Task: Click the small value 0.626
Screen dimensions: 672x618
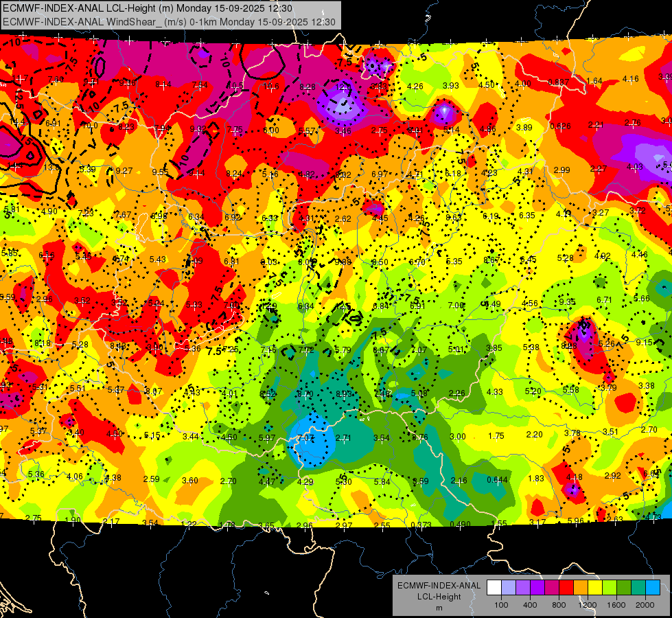Action: [x=560, y=126]
